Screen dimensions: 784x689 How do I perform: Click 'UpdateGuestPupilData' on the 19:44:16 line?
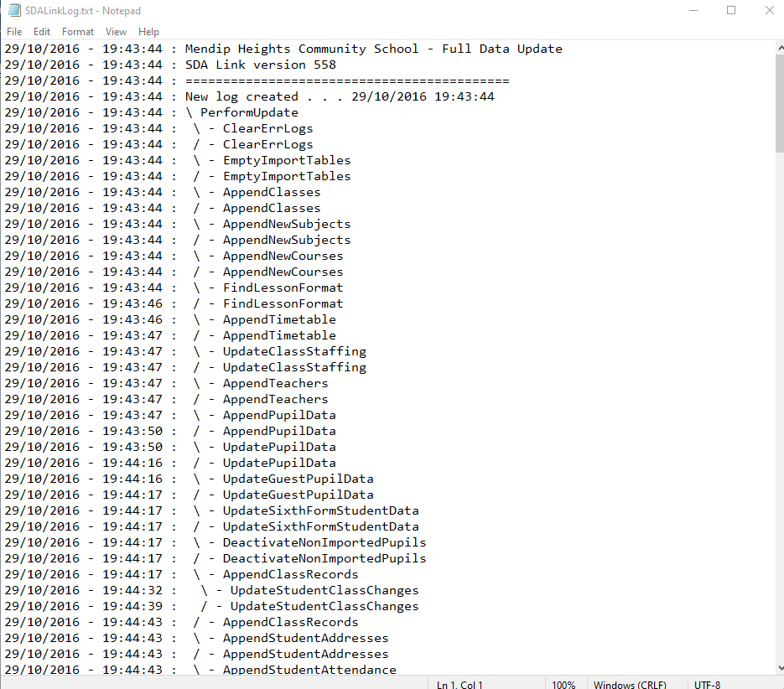pyautogui.click(x=298, y=479)
